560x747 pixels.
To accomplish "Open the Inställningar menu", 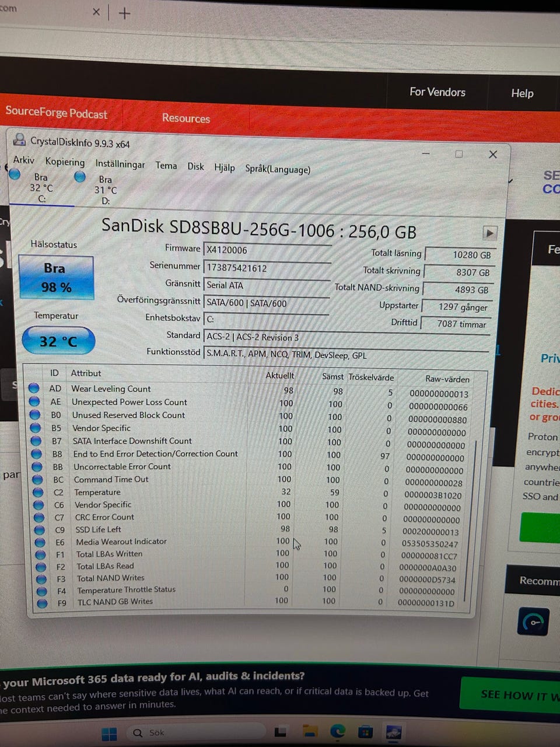I will [120, 164].
